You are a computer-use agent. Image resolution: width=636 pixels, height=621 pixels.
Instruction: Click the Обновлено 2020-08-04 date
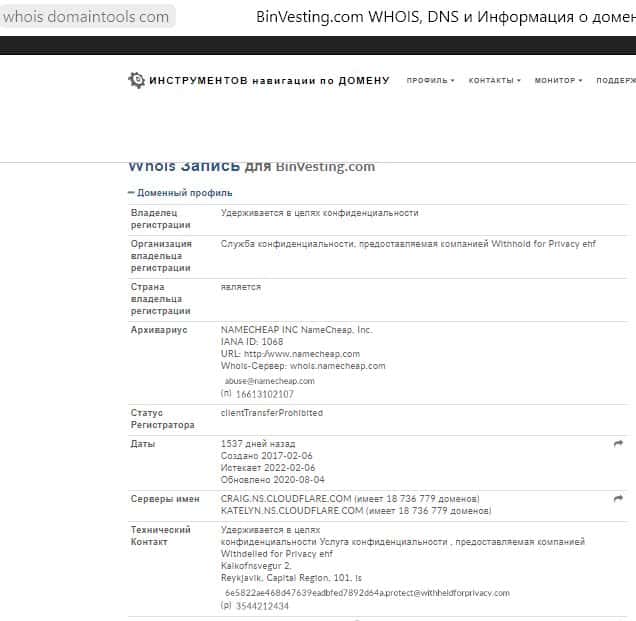tap(273, 479)
